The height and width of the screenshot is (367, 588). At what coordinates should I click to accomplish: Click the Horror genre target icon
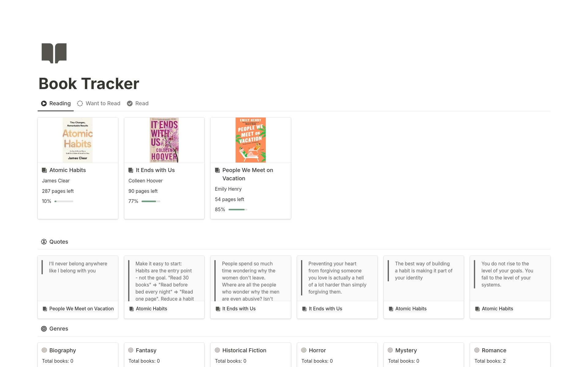pyautogui.click(x=303, y=350)
